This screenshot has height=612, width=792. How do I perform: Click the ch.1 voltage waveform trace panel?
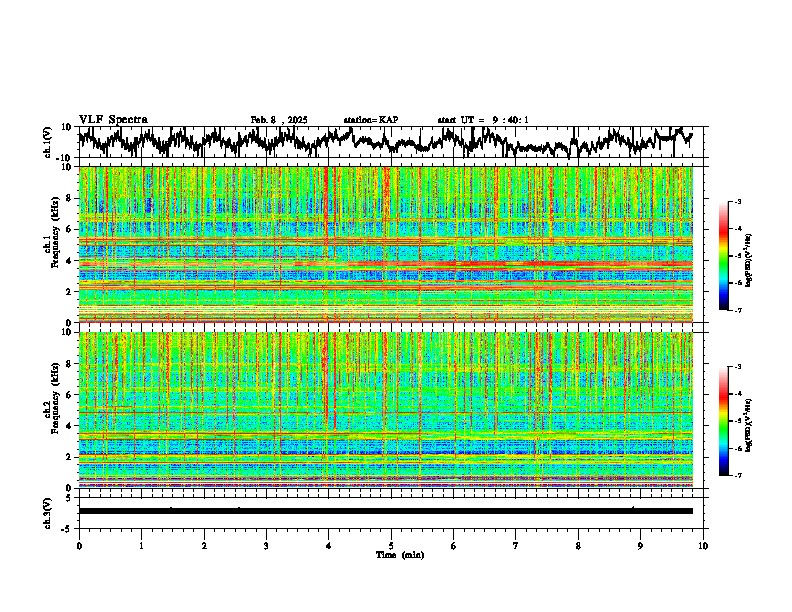390,142
